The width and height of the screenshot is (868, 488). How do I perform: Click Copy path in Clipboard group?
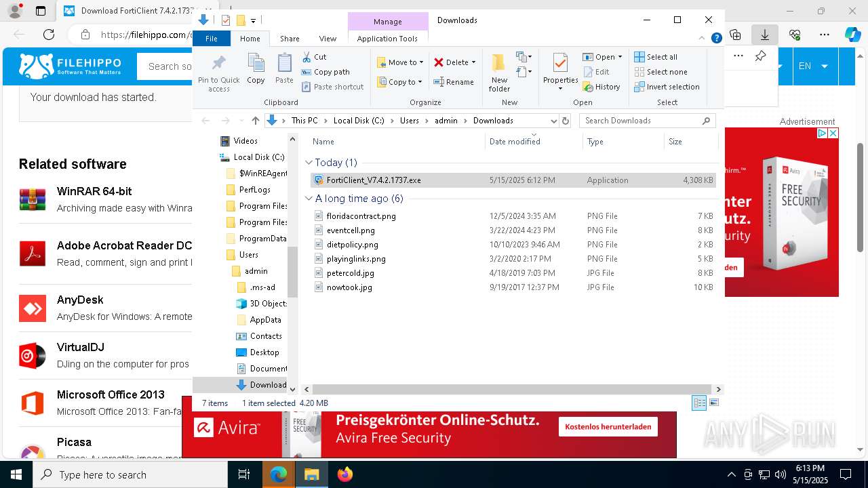325,72
